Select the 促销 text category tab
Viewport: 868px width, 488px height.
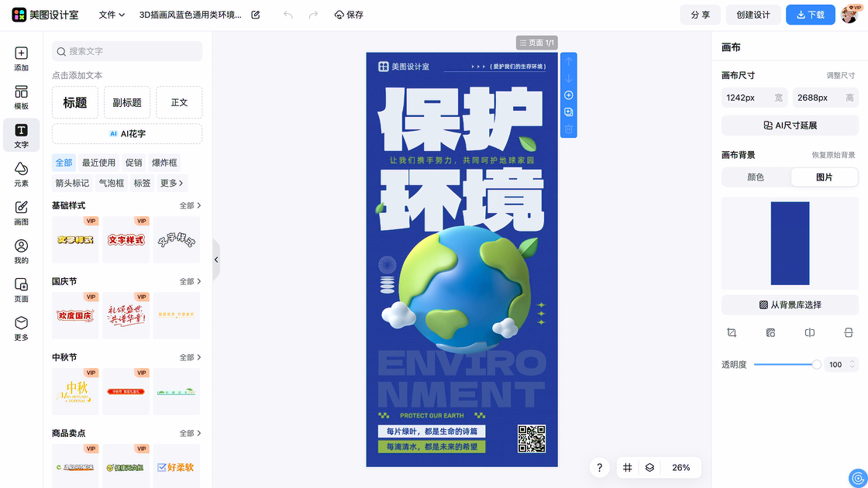point(133,163)
